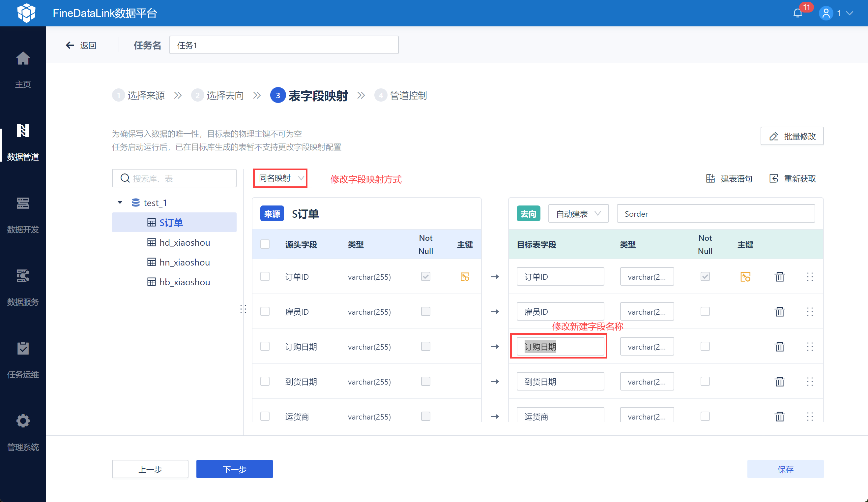Click the 批量修改 button
Viewport: 868px width, 502px height.
point(792,136)
